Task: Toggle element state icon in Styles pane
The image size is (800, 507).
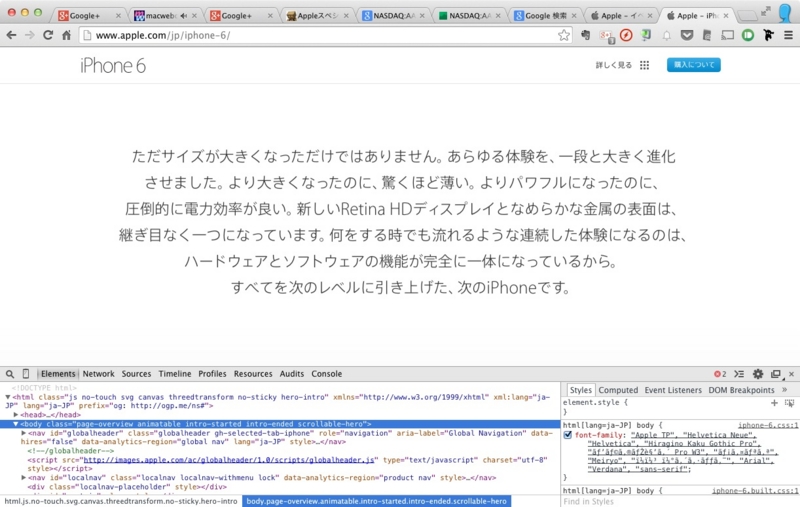Action: point(789,403)
